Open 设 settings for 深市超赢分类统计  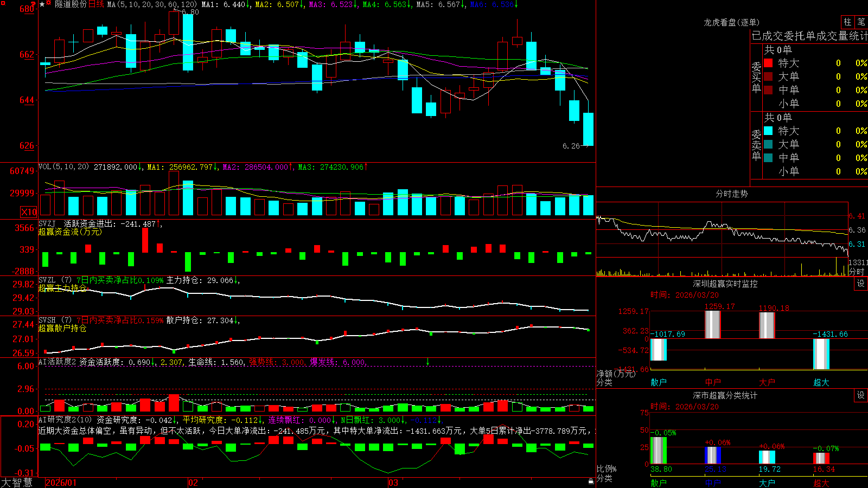click(x=861, y=395)
